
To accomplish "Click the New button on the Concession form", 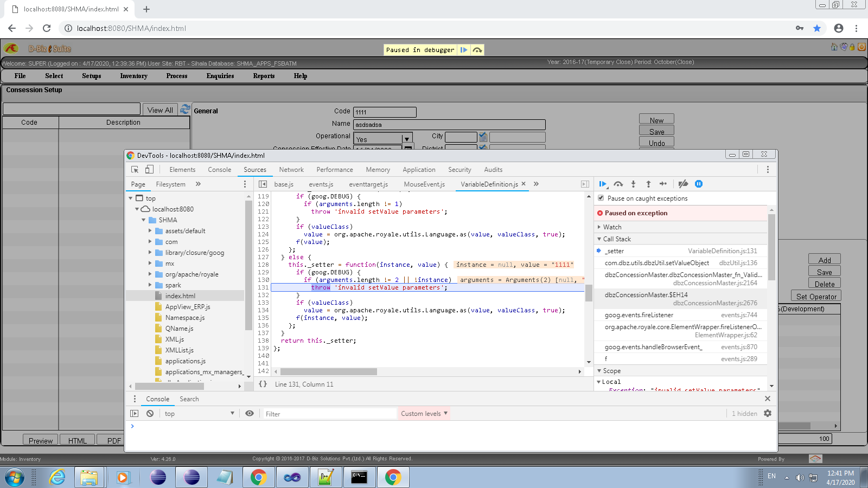I will pyautogui.click(x=656, y=119).
